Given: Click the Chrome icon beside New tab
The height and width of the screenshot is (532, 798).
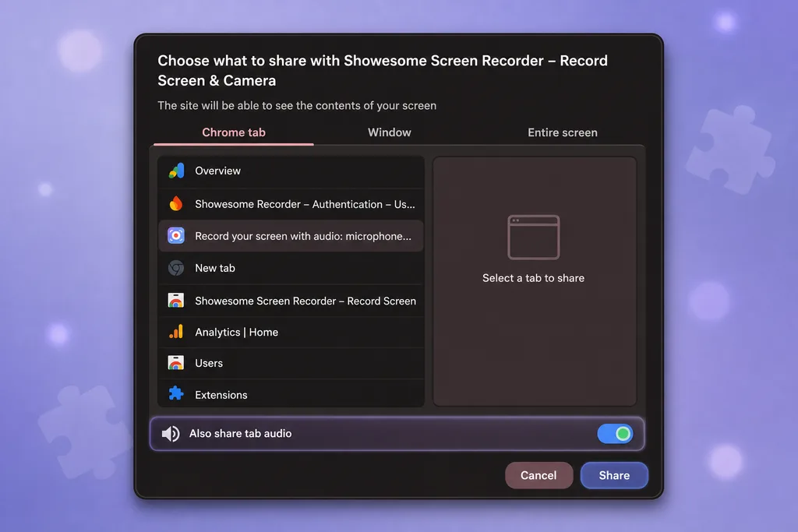Looking at the screenshot, I should (176, 268).
